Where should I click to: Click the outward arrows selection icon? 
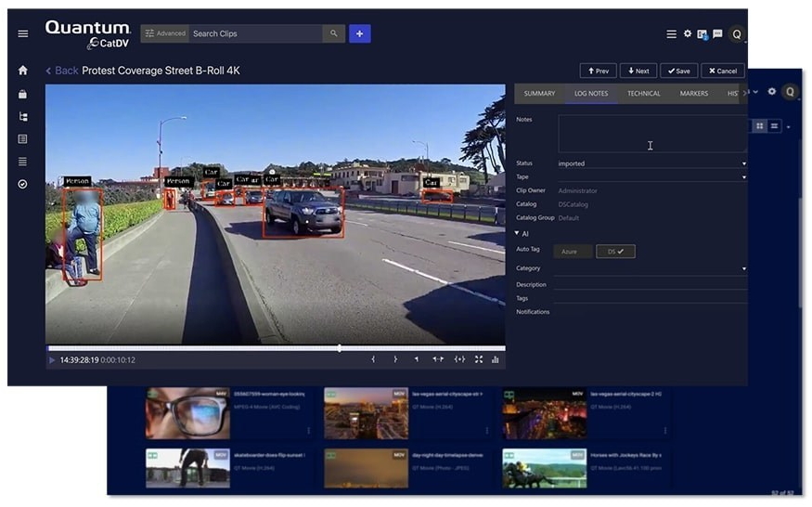[x=438, y=359]
